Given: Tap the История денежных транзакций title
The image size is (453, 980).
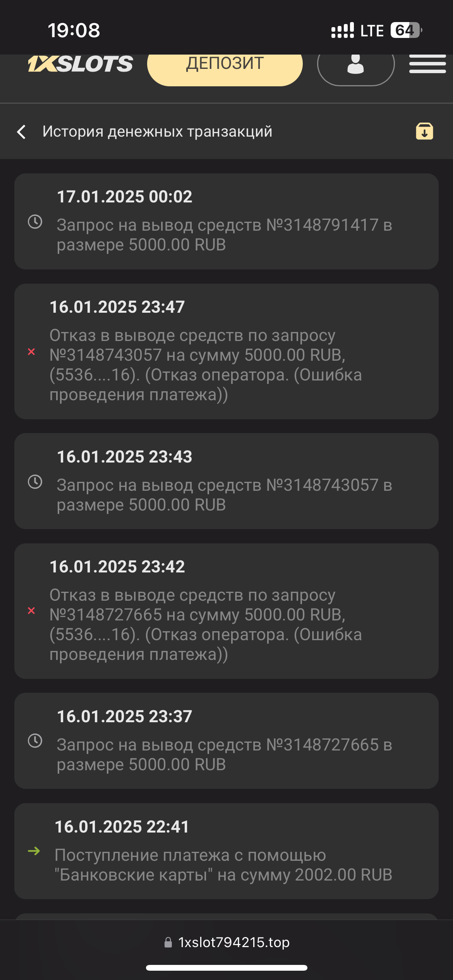Looking at the screenshot, I should [x=157, y=132].
